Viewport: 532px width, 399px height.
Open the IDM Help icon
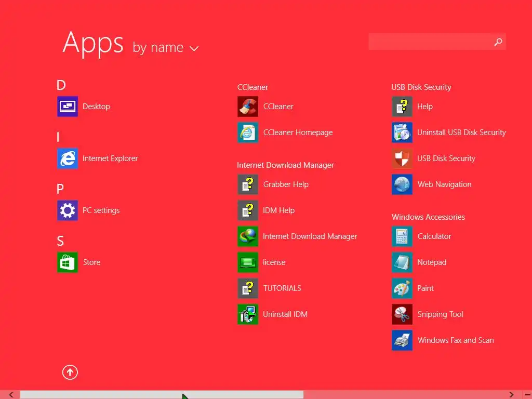pyautogui.click(x=248, y=210)
